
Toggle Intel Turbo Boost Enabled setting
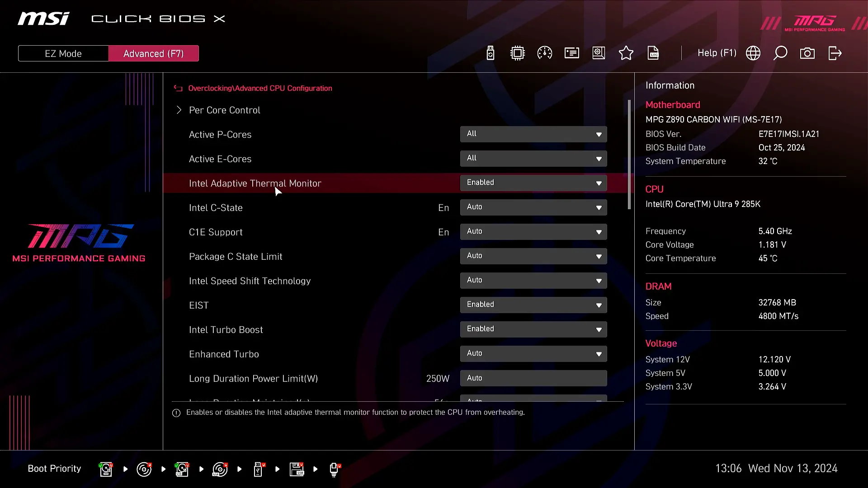(x=533, y=329)
